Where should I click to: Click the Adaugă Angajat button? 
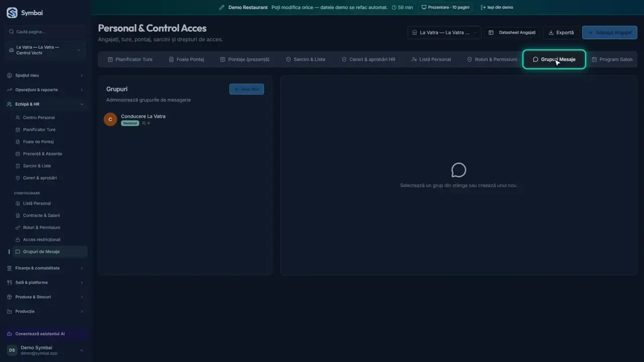point(610,33)
